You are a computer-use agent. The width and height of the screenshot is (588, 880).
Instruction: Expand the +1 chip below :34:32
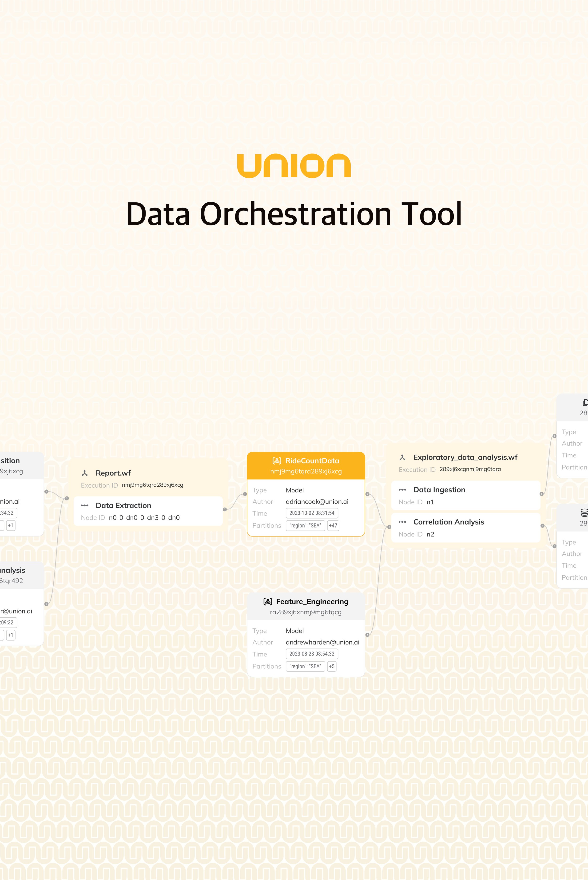(11, 525)
